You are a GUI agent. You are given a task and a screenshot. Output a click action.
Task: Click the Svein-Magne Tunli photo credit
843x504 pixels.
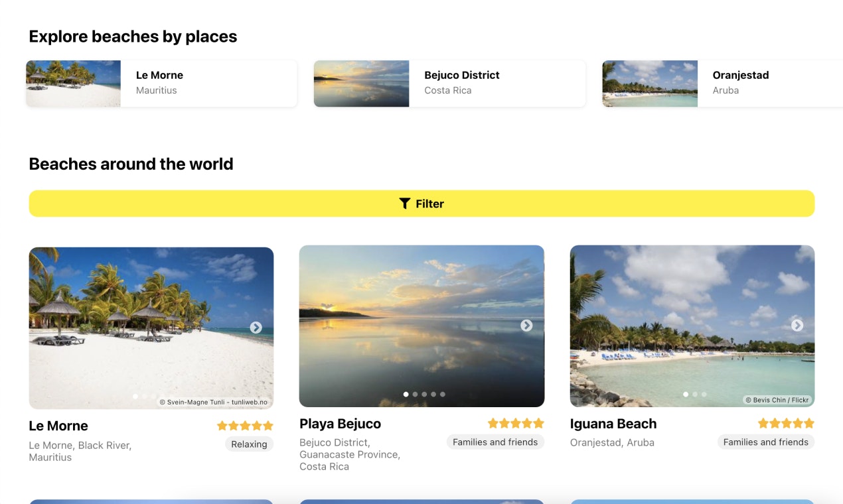click(x=215, y=402)
